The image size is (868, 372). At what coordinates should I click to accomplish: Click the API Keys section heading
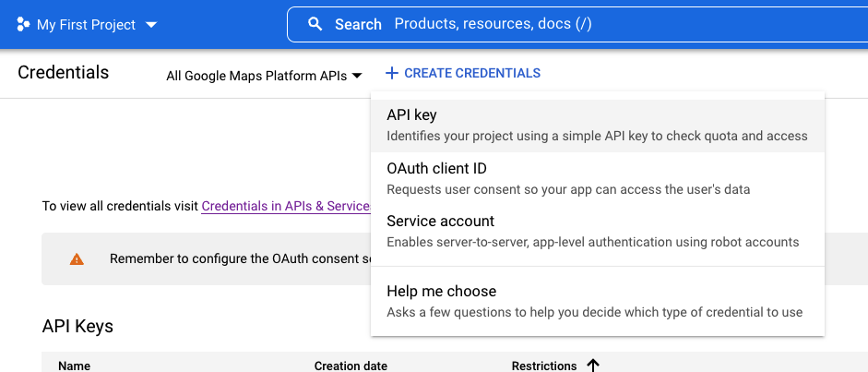pos(77,326)
